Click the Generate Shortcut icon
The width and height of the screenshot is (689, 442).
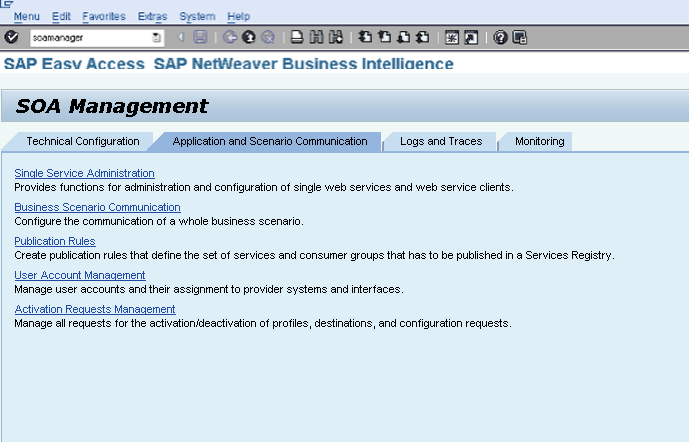471,37
